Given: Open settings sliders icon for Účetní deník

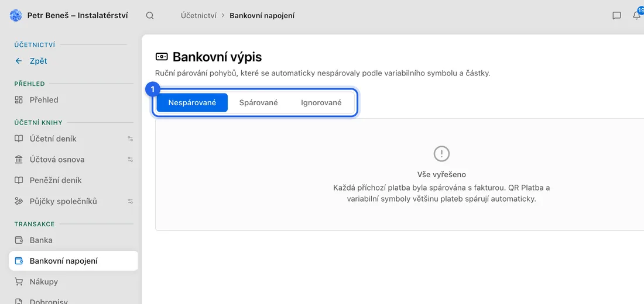Looking at the screenshot, I should pos(130,139).
